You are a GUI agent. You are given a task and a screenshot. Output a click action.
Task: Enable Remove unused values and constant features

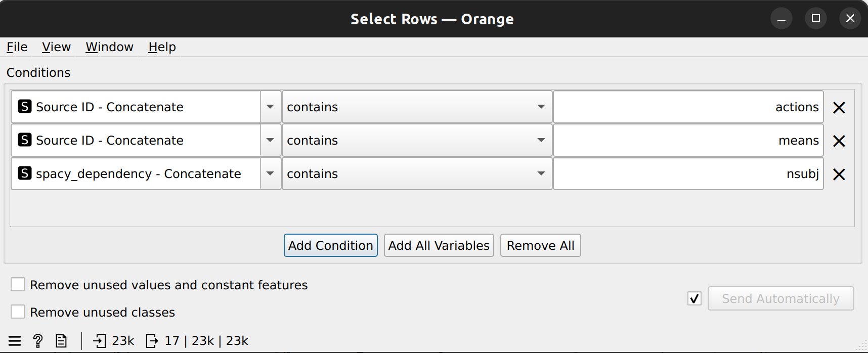(x=18, y=285)
